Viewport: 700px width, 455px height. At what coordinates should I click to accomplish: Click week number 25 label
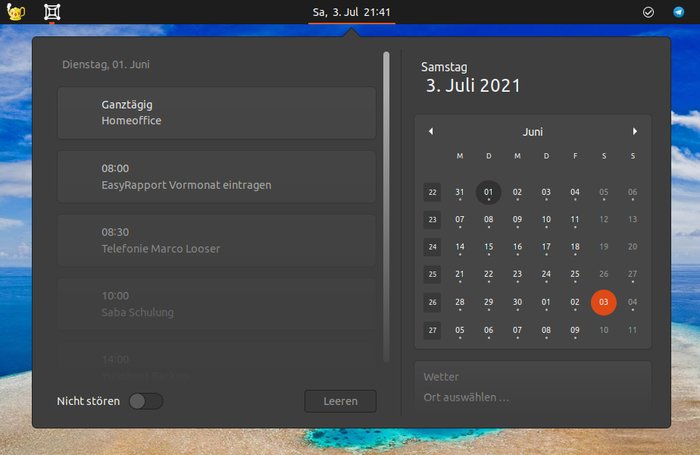click(x=432, y=274)
